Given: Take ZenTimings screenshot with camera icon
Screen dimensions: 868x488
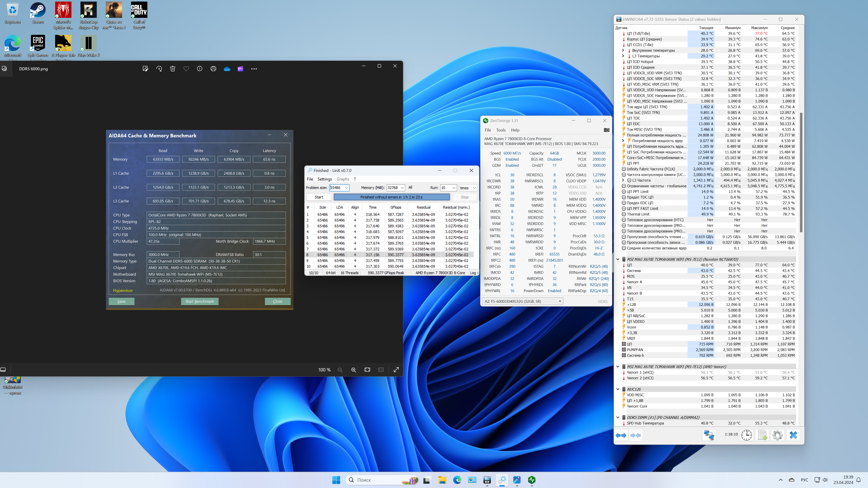Looking at the screenshot, I should (x=606, y=130).
